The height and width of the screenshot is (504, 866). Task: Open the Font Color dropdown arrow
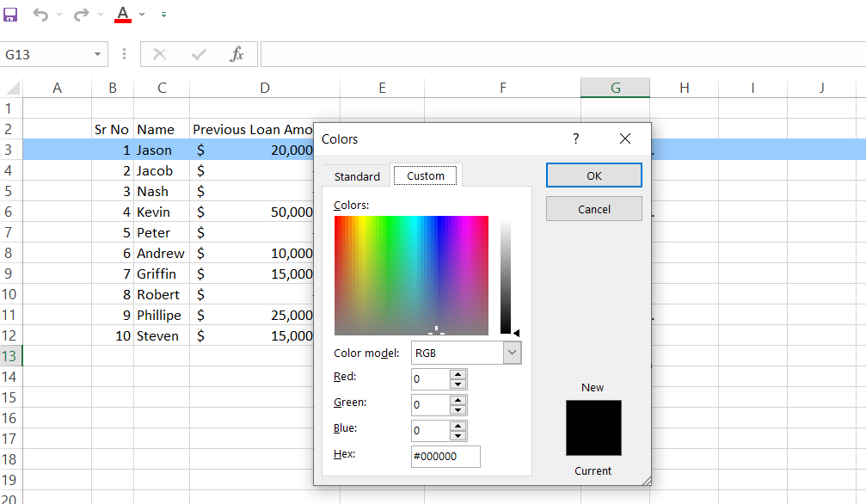click(x=142, y=15)
